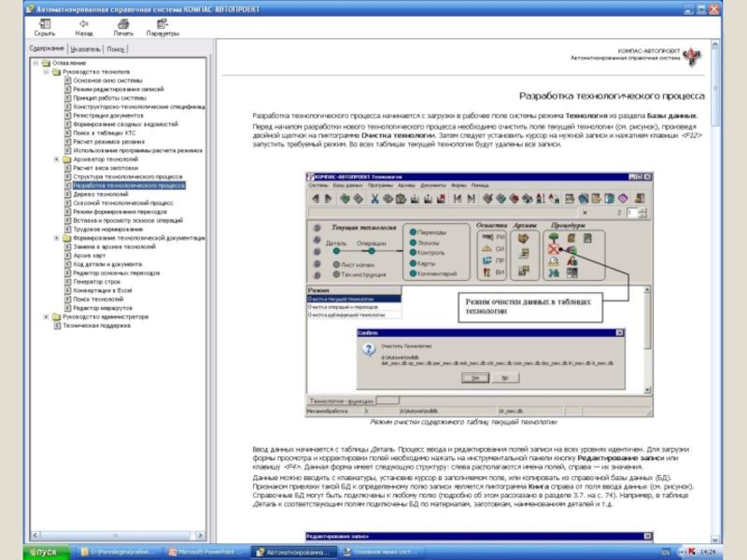Expand the Руководство администратора node
Viewport: 747px width, 560px height.
pos(46,316)
